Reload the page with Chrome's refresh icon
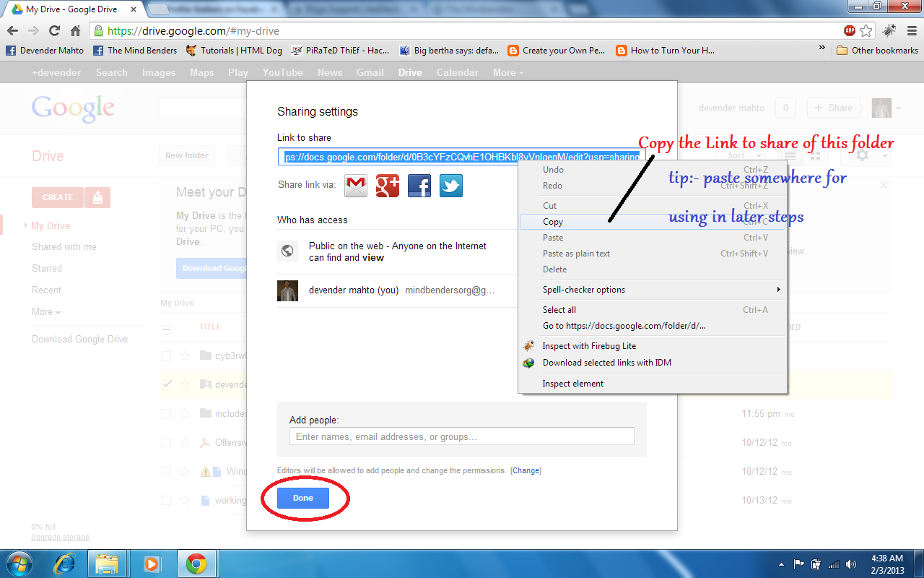 click(54, 31)
